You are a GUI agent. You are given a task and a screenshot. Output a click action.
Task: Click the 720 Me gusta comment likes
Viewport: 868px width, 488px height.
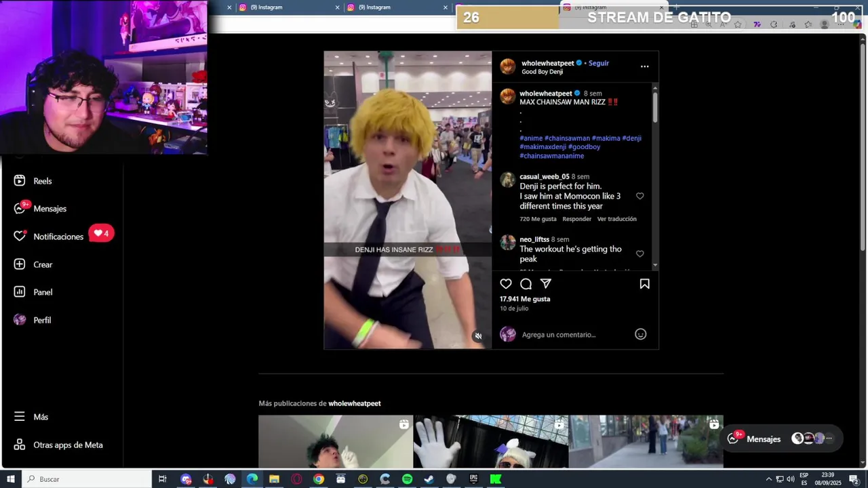[538, 219]
